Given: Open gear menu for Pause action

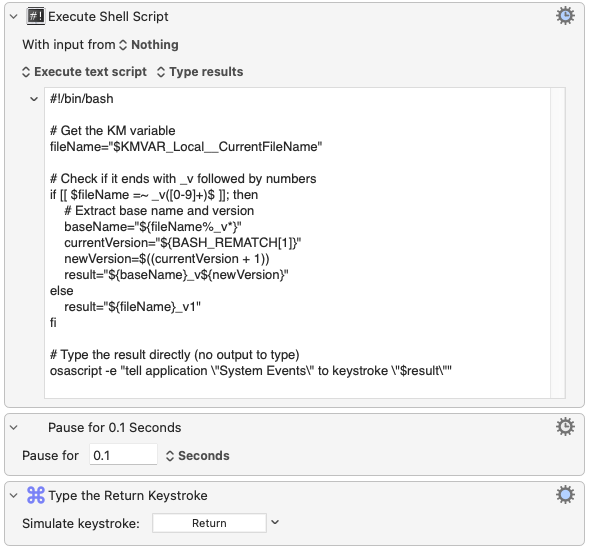Looking at the screenshot, I should coord(565,427).
